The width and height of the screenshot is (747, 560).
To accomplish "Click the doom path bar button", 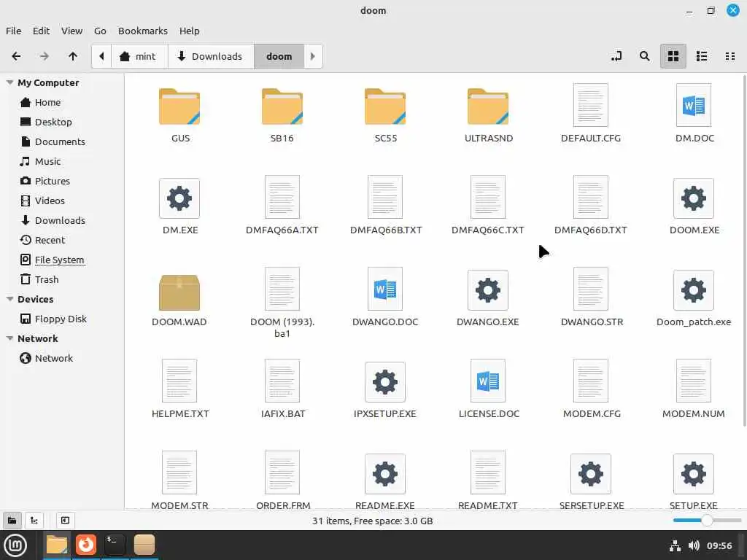I will pos(279,56).
